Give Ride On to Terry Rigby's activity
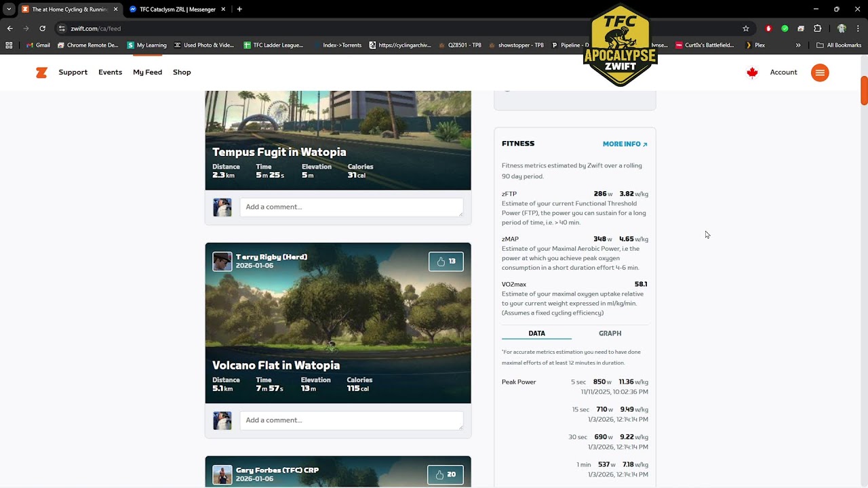 (x=446, y=262)
